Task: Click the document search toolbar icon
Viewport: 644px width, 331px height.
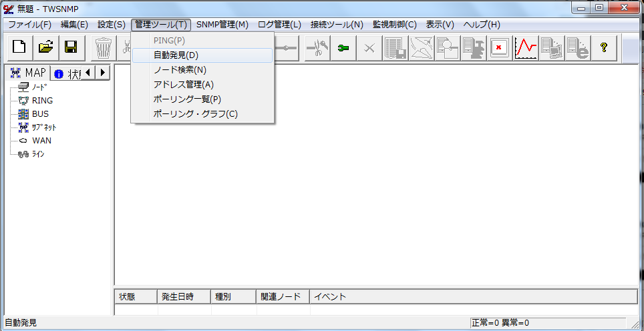Action: click(448, 48)
